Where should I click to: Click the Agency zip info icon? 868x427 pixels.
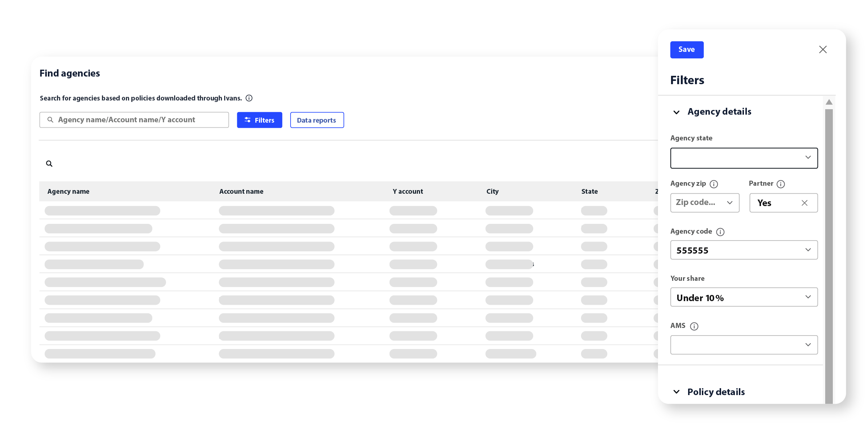pyautogui.click(x=714, y=184)
